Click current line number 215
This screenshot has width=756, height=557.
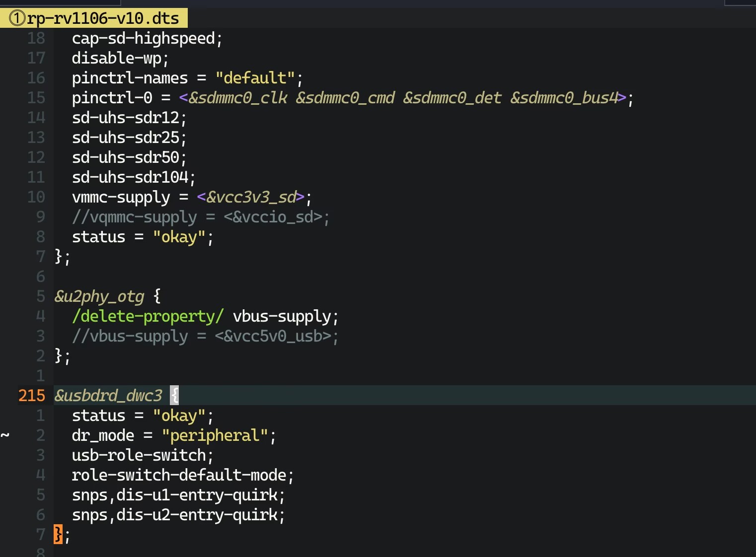click(32, 395)
